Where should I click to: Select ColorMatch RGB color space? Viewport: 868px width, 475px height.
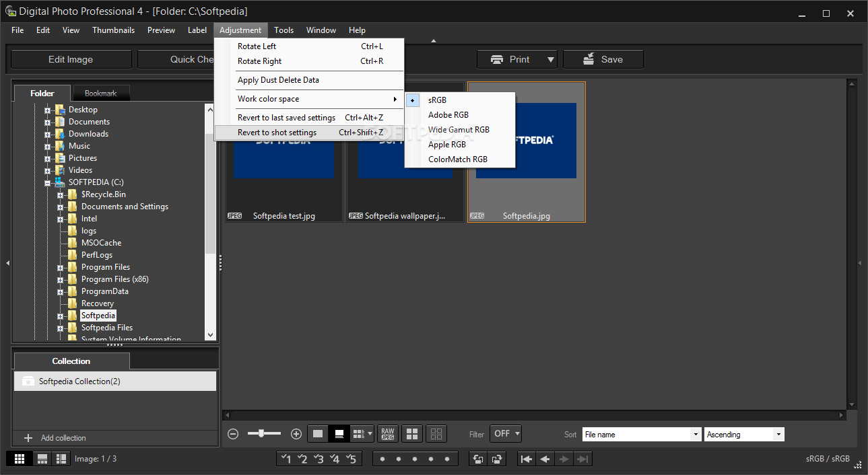point(458,159)
